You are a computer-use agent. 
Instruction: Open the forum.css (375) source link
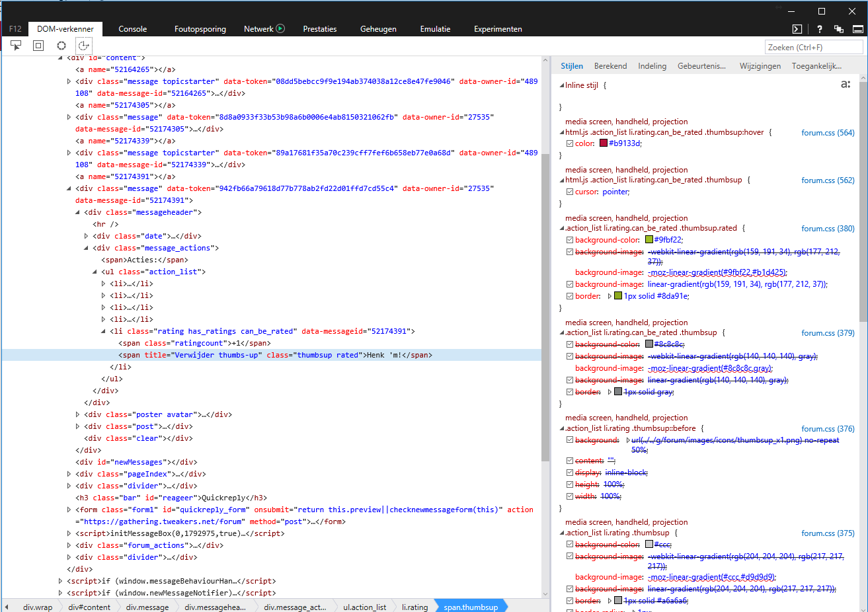[828, 533]
